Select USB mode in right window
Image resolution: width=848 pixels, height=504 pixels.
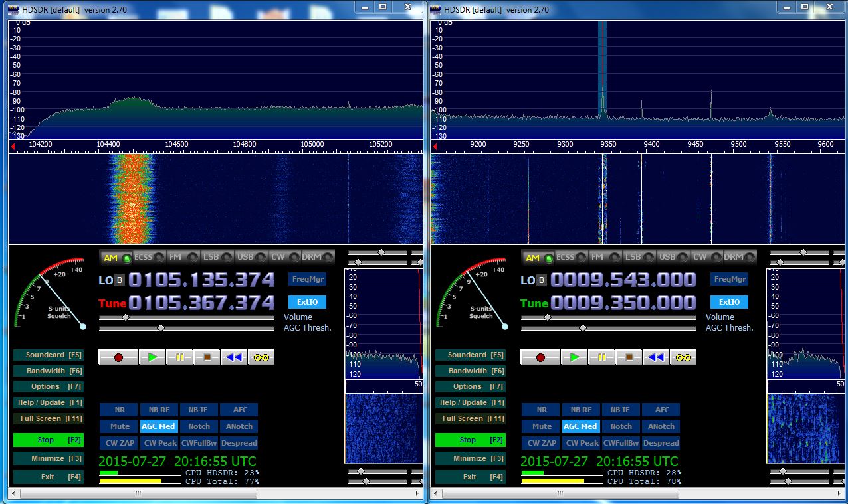673,257
